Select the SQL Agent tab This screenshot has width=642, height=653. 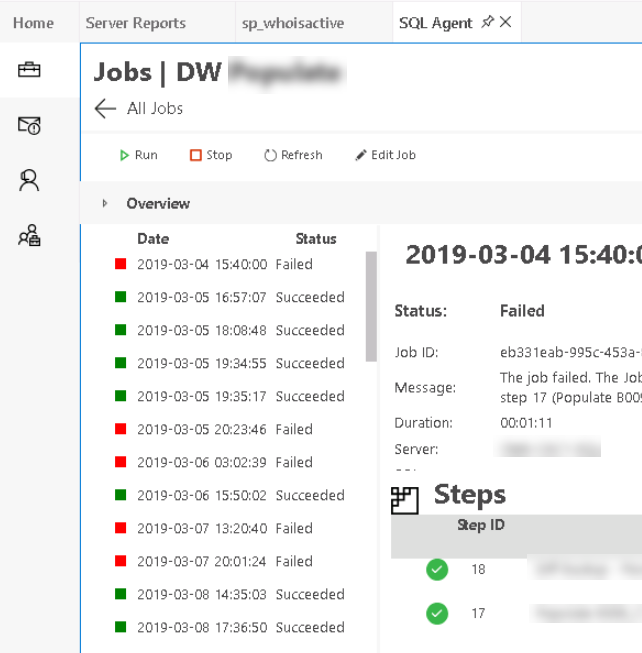point(435,23)
